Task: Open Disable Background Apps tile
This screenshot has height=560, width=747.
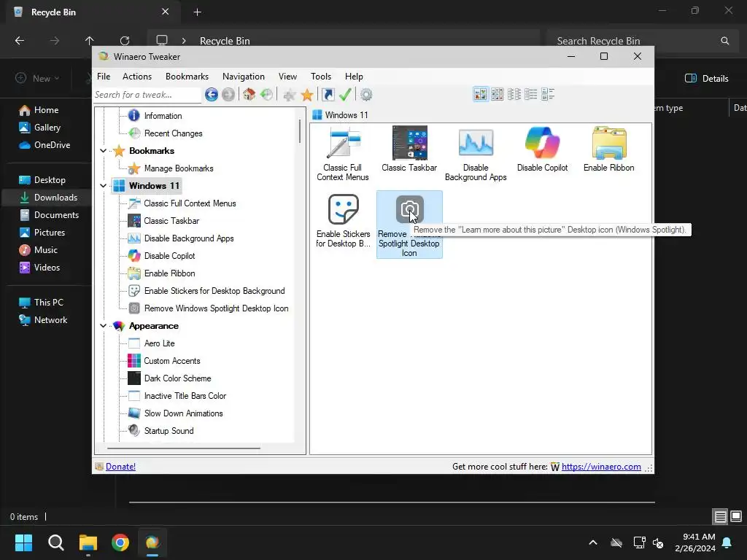Action: (476, 154)
